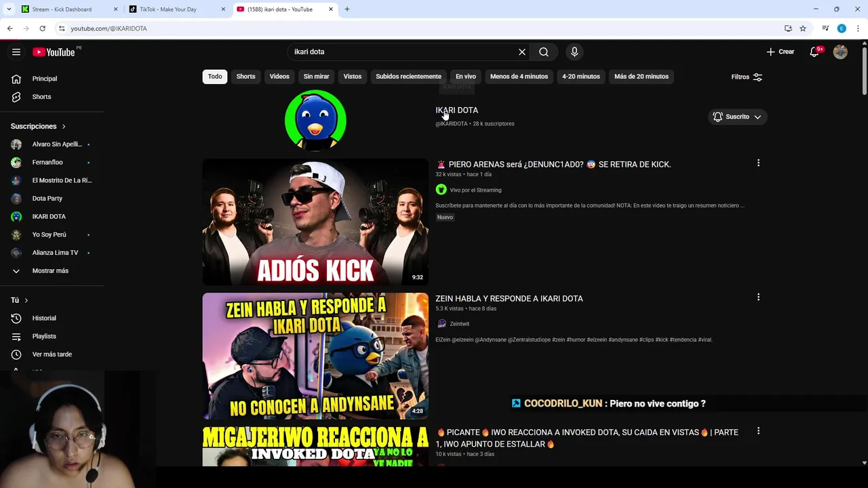The width and height of the screenshot is (868, 488).
Task: Clear the search text with the X
Action: 522,52
